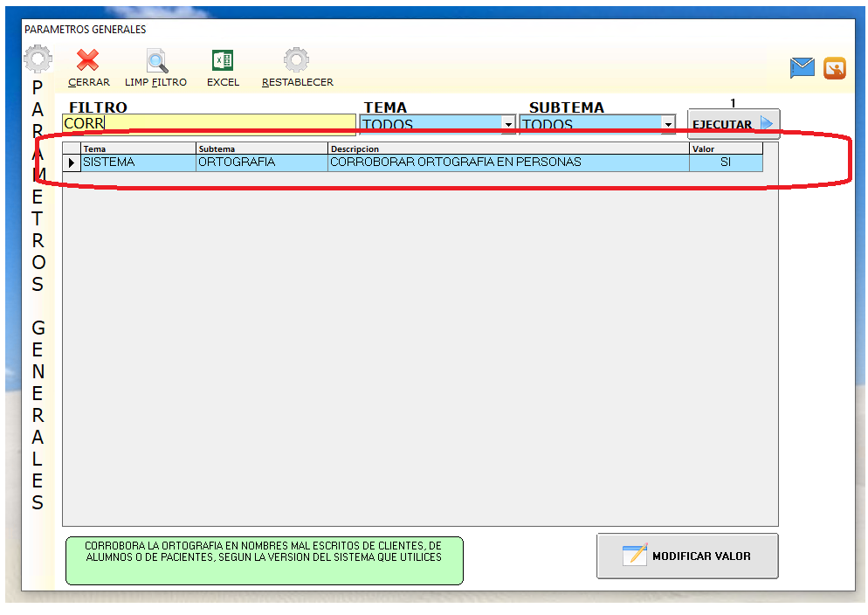Expand the SUBTEMA dropdown arrow

click(x=668, y=125)
